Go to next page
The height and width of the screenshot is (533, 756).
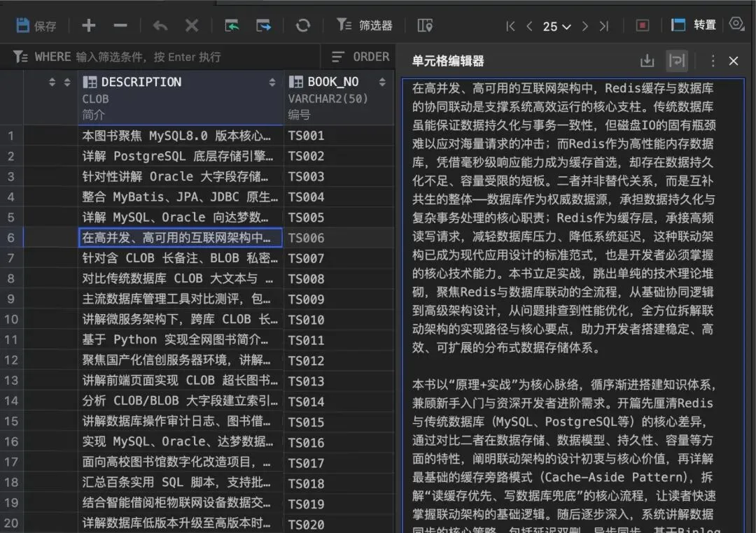click(x=584, y=26)
